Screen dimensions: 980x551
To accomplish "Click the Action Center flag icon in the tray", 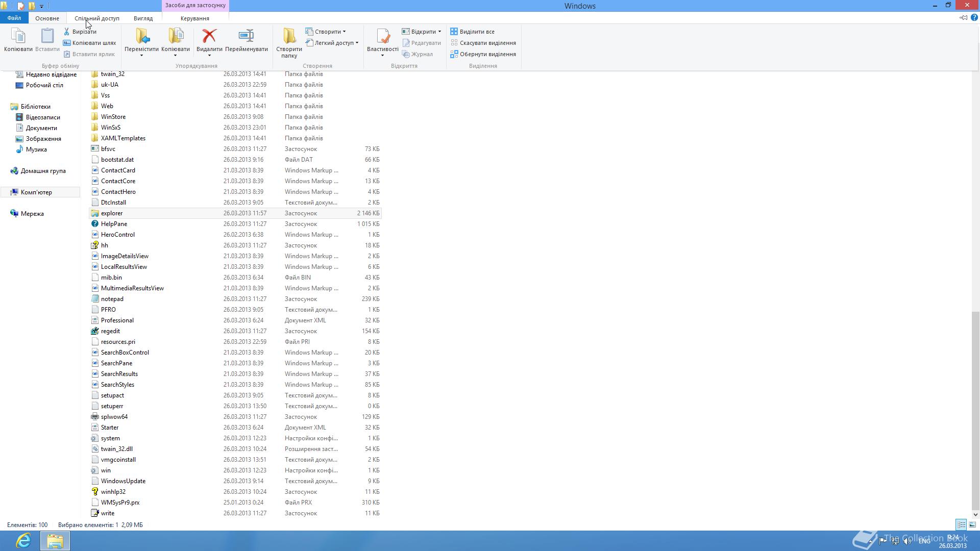I will point(883,541).
